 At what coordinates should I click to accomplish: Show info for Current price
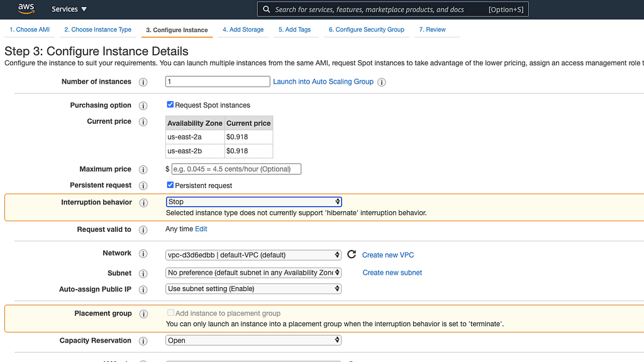[143, 122]
